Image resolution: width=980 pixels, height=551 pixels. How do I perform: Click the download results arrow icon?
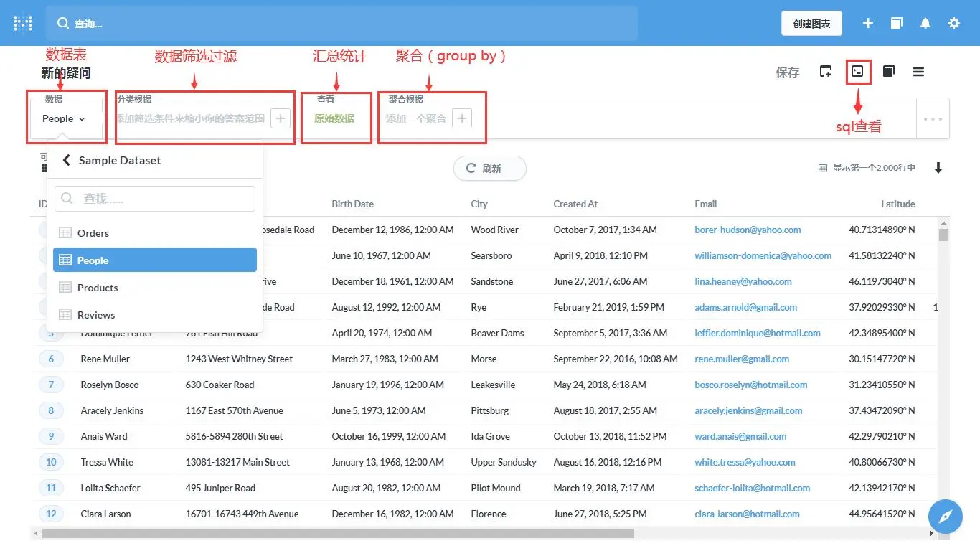(938, 168)
